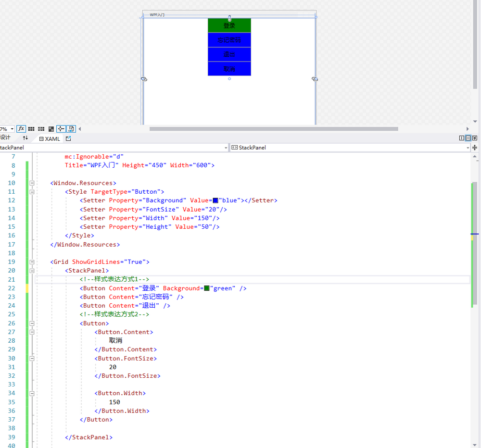Collapse Button.Content on line 27
This screenshot has width=481, height=448.
(32, 332)
